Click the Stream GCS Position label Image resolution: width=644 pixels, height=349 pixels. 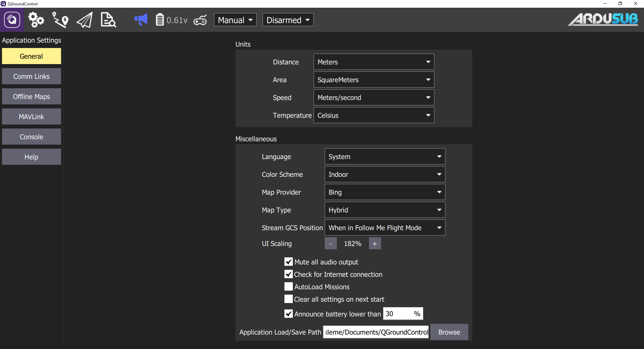click(292, 228)
